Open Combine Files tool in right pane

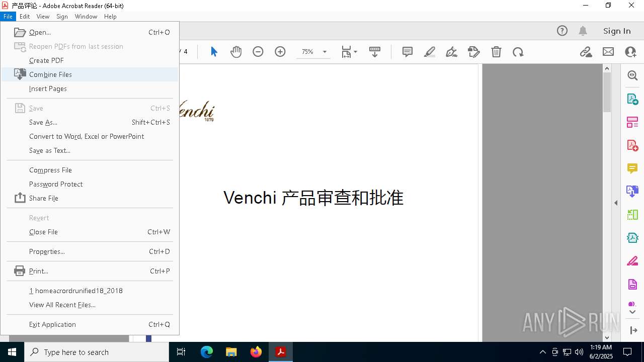click(632, 192)
